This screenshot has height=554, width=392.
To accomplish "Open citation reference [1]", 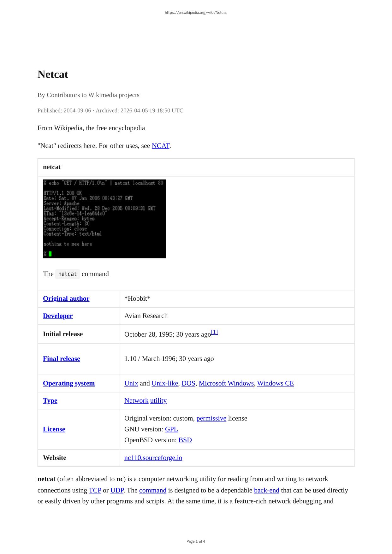I will click(214, 332).
